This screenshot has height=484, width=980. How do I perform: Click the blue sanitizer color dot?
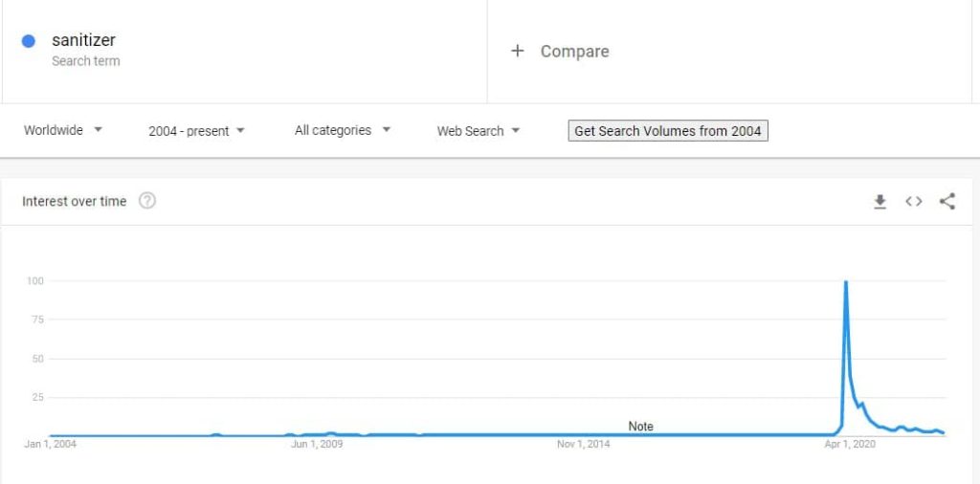28,41
